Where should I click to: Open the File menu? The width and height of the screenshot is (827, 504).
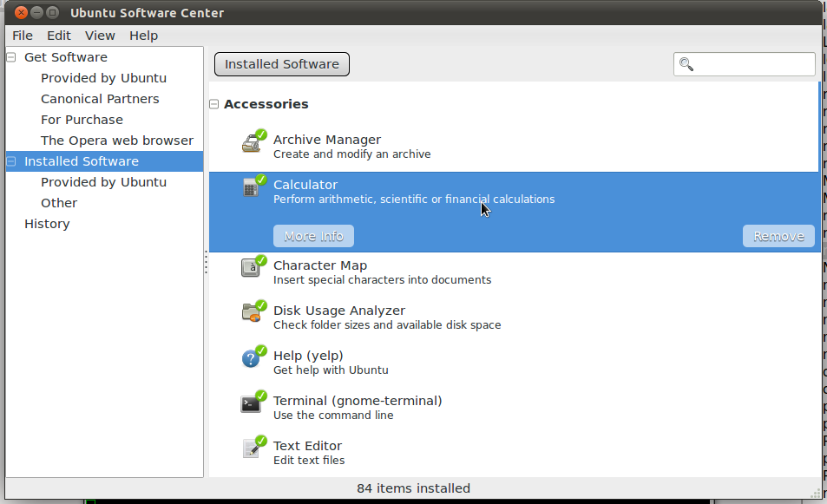(x=23, y=36)
